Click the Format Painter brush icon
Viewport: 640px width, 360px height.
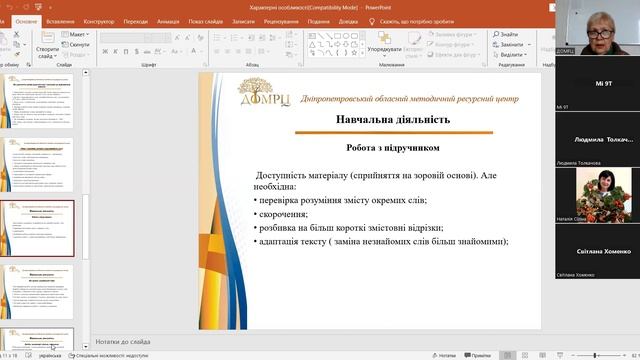[x=17, y=54]
